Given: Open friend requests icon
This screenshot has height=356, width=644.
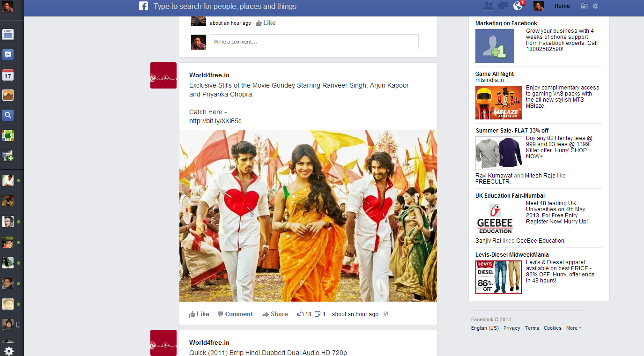Looking at the screenshot, I should pyautogui.click(x=489, y=6).
